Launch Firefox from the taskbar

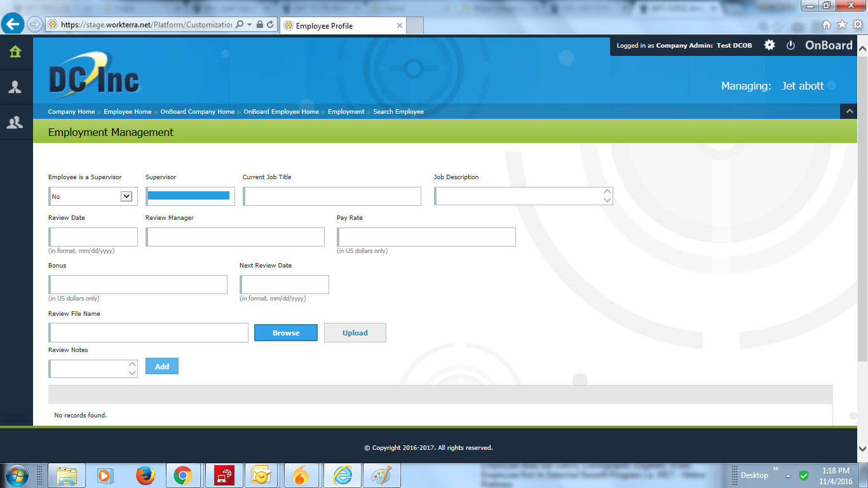[146, 475]
